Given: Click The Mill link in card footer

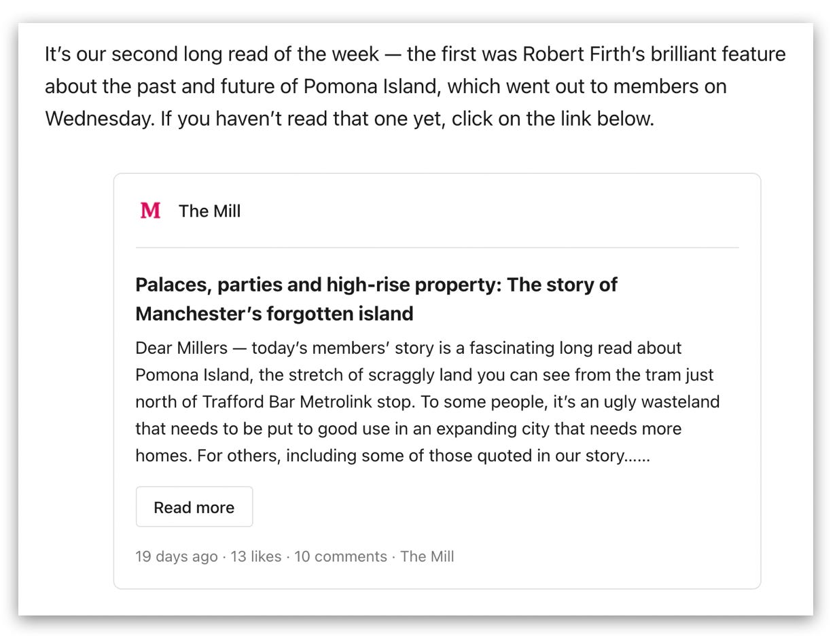Looking at the screenshot, I should pyautogui.click(x=427, y=556).
